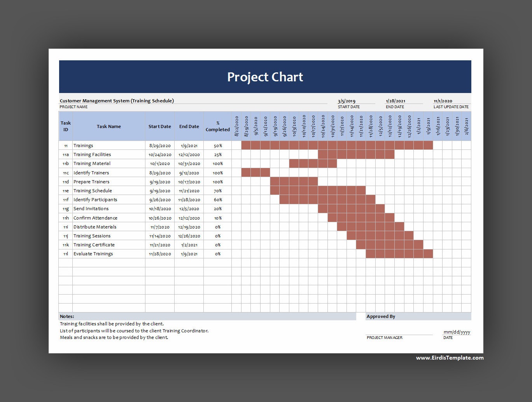Click the mm/dd/yyyy date field
The height and width of the screenshot is (402, 532).
point(457,332)
